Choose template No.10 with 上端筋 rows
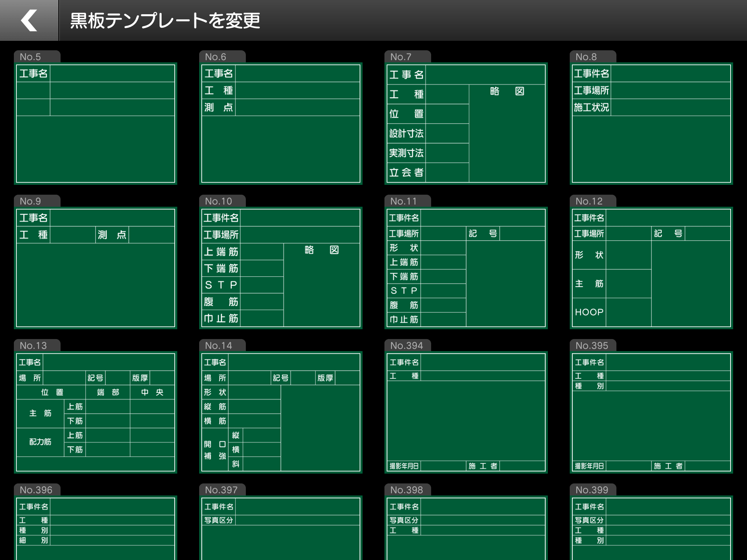The image size is (747, 560). [x=281, y=268]
